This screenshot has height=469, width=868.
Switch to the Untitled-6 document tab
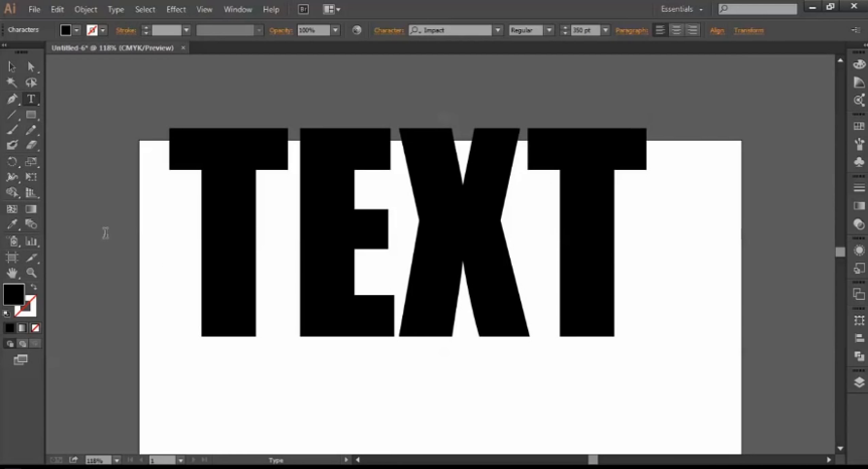(113, 49)
